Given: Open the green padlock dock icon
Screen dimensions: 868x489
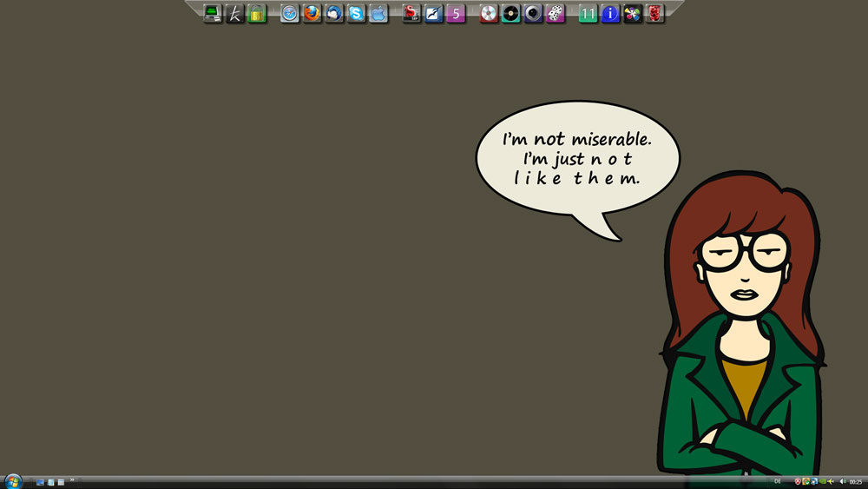Looking at the screenshot, I should tap(257, 13).
